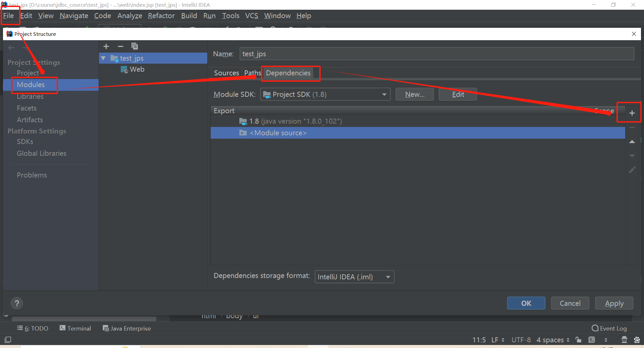This screenshot has height=348, width=644.
Task: Click the New... SDK button
Action: (x=415, y=94)
